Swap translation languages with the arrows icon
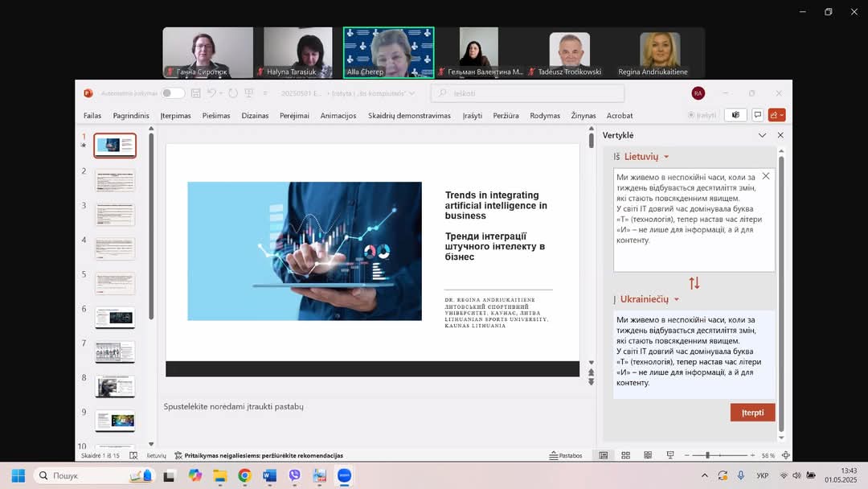Viewport: 868px width, 489px height. point(694,283)
